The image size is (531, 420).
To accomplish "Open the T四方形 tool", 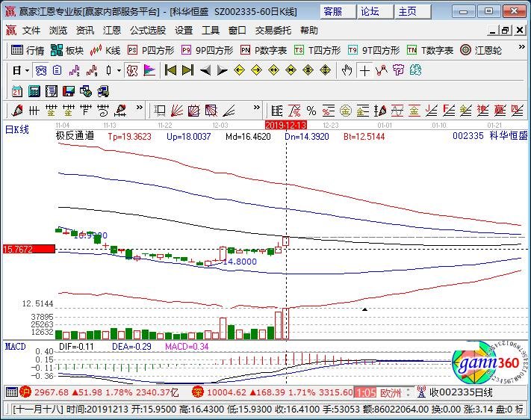I will (x=317, y=51).
